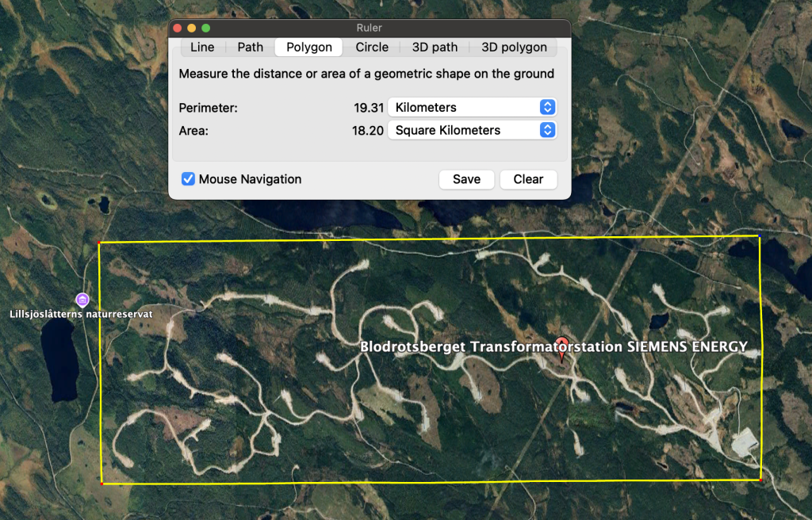
Task: Open the Kilometers perimeter unit dropdown
Action: (473, 107)
